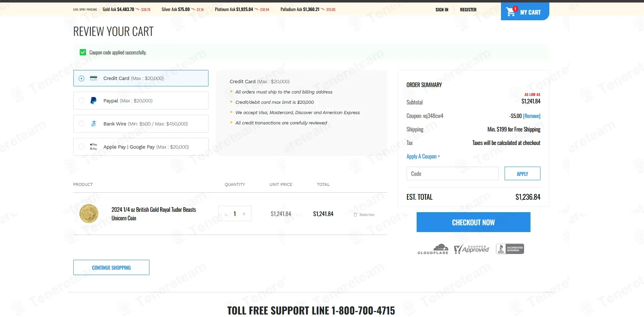Remove the applied coupon vq348cw4
This screenshot has height=317, width=644.
pyautogui.click(x=532, y=116)
